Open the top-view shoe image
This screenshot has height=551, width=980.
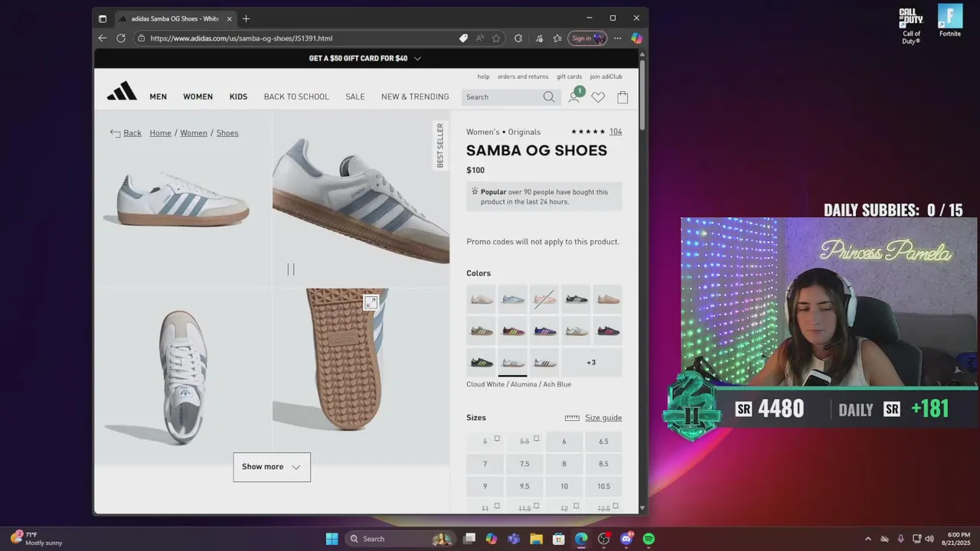pyautogui.click(x=183, y=377)
